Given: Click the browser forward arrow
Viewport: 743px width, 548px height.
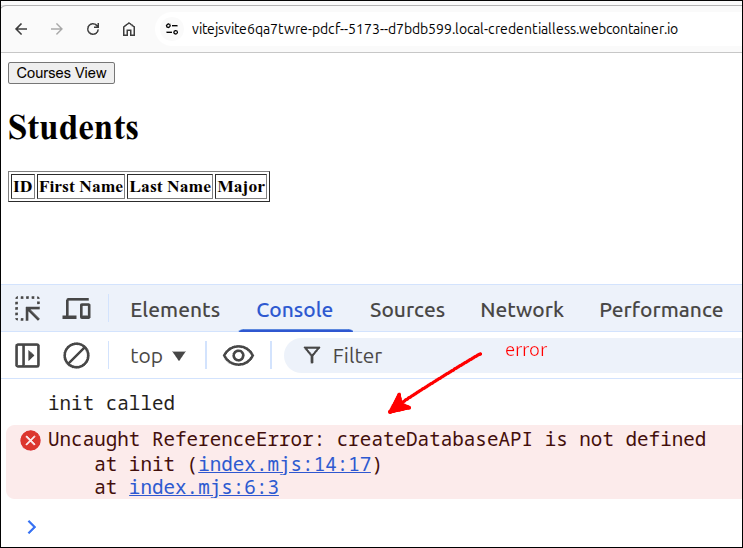Looking at the screenshot, I should coord(57,29).
